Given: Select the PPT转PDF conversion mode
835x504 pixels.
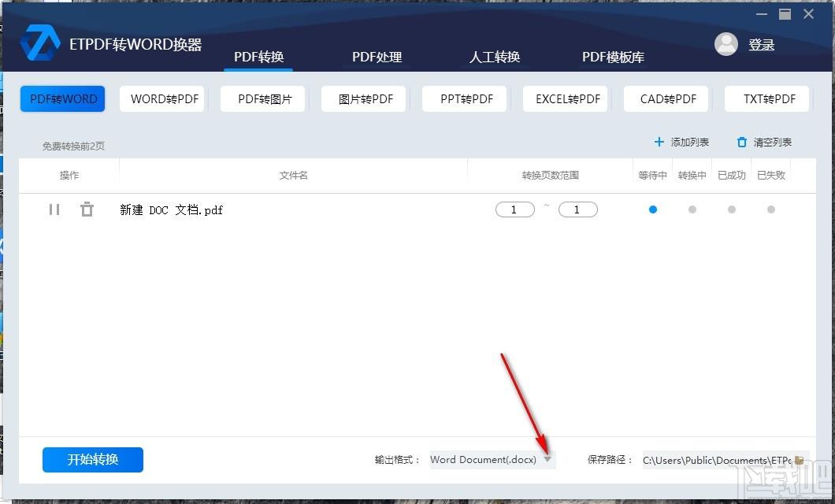Looking at the screenshot, I should (x=464, y=99).
